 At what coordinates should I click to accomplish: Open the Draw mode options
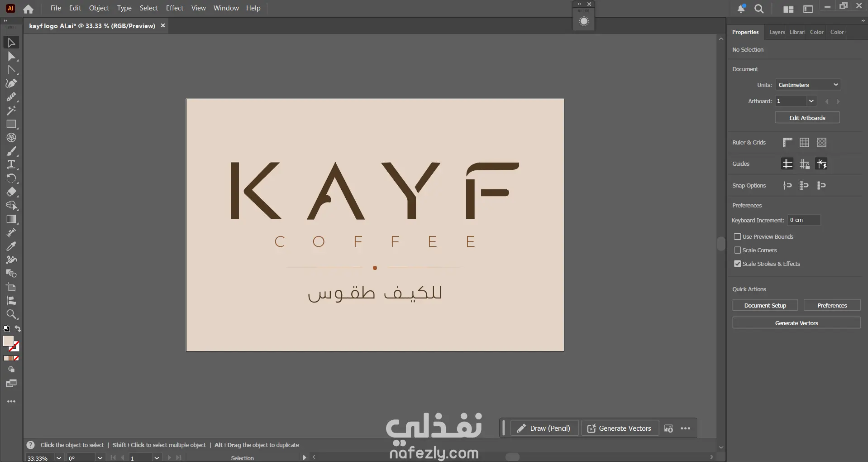[x=11, y=370]
